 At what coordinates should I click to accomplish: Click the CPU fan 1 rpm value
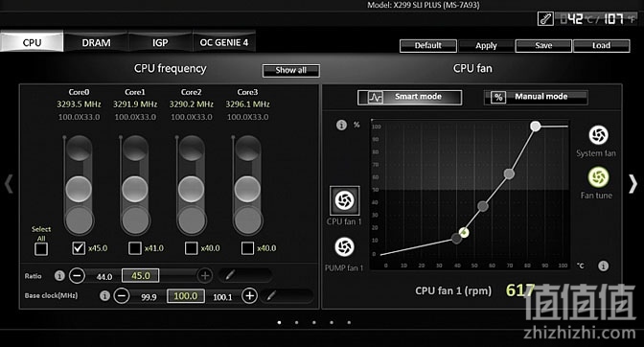coord(520,290)
